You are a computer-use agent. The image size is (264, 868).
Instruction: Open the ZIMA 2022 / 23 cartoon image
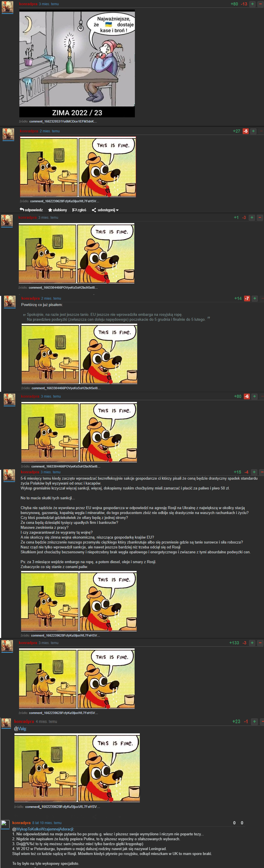click(77, 63)
